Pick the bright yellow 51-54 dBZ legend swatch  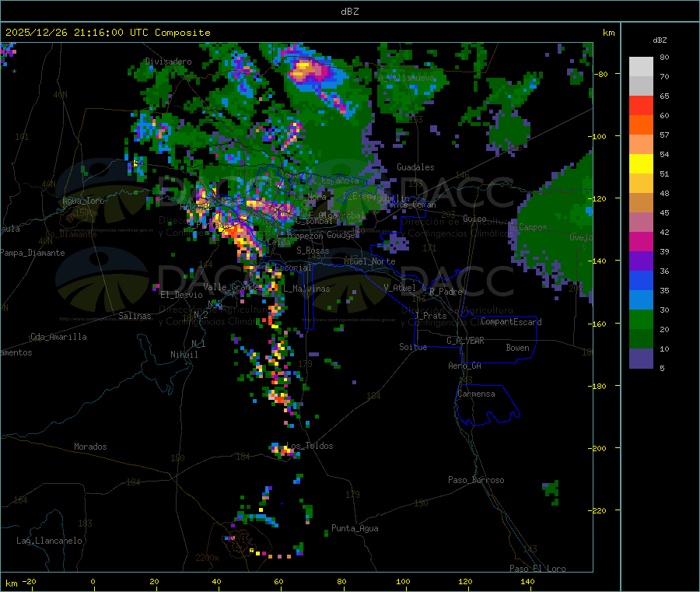pos(641,164)
